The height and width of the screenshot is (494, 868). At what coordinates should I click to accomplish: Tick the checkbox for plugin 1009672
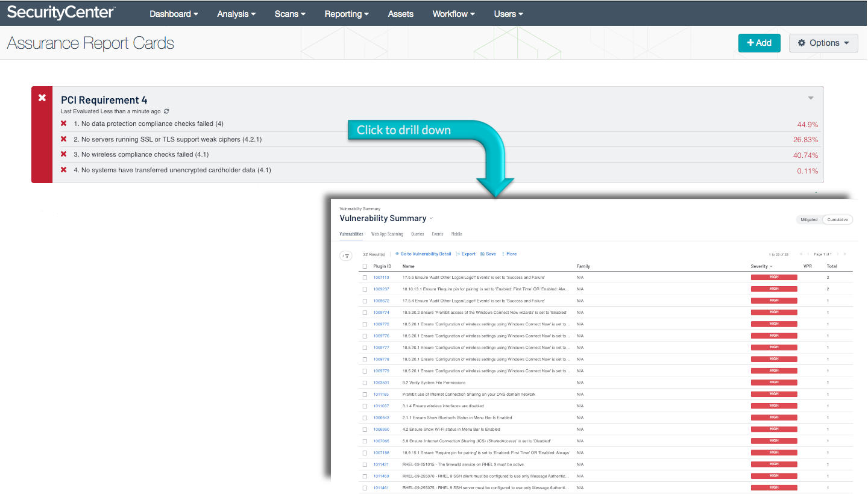pos(365,301)
